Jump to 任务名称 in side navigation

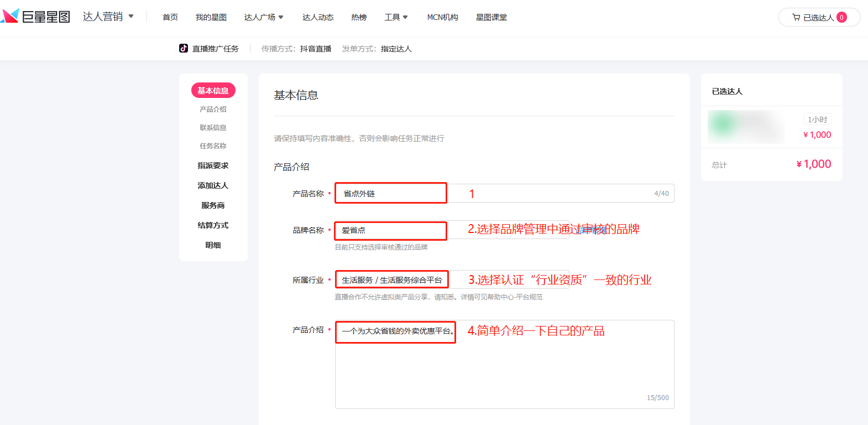pyautogui.click(x=213, y=146)
